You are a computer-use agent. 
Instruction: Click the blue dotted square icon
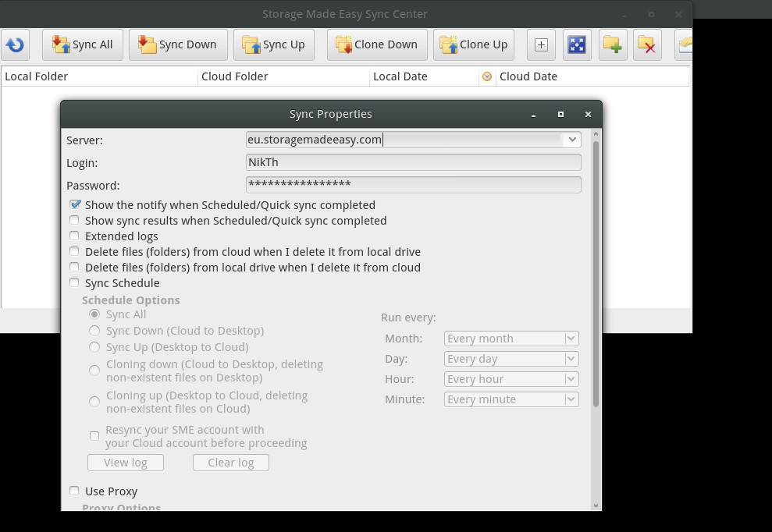tap(577, 44)
